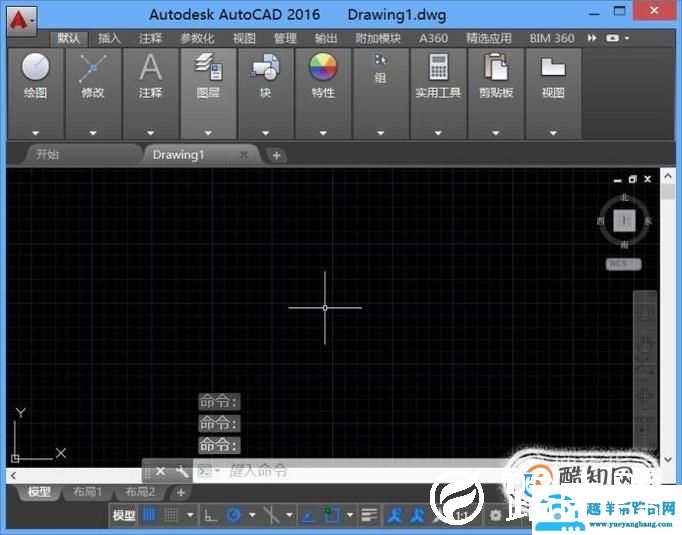
Task: Toggle the drawing grid display
Action: tap(149, 516)
